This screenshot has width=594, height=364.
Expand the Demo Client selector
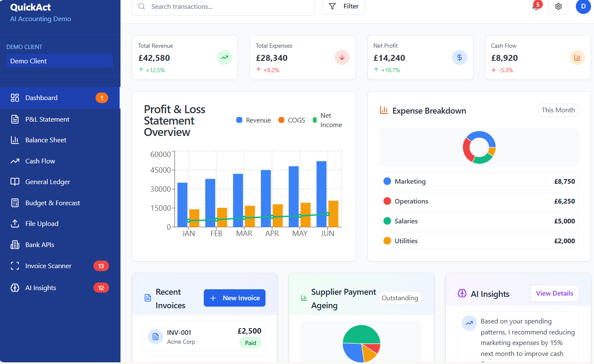point(59,61)
